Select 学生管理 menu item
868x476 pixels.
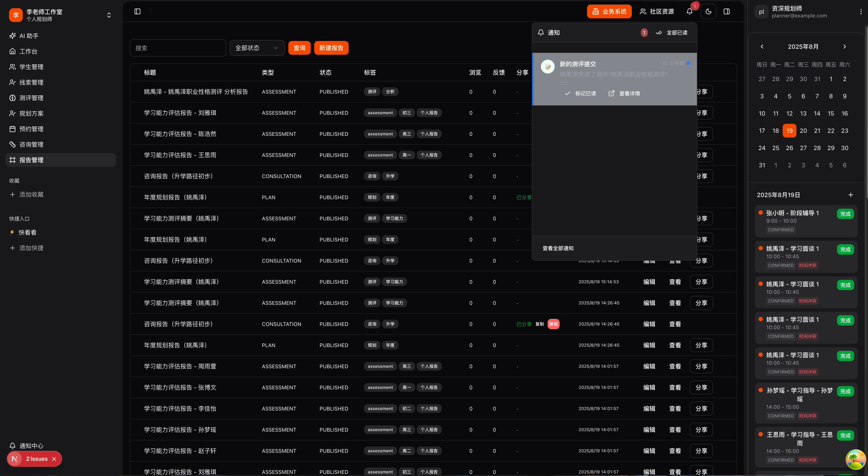click(x=31, y=67)
